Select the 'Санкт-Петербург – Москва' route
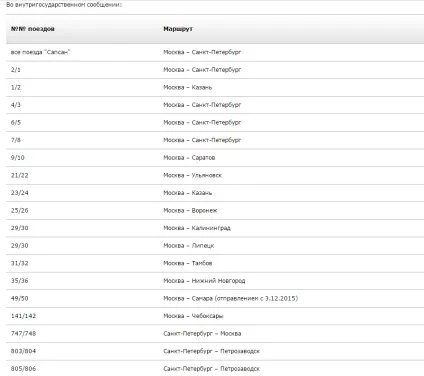The width and height of the screenshot is (424, 376). (x=202, y=334)
